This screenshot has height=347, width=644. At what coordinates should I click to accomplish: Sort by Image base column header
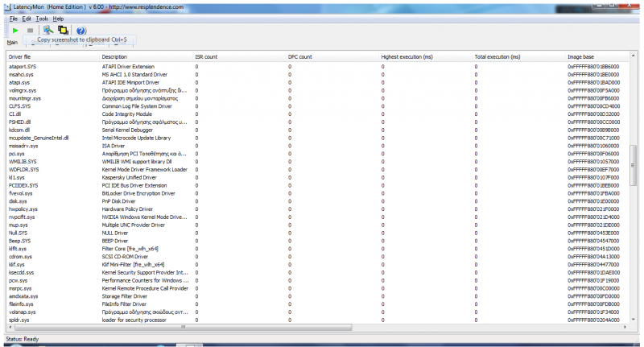pos(582,57)
